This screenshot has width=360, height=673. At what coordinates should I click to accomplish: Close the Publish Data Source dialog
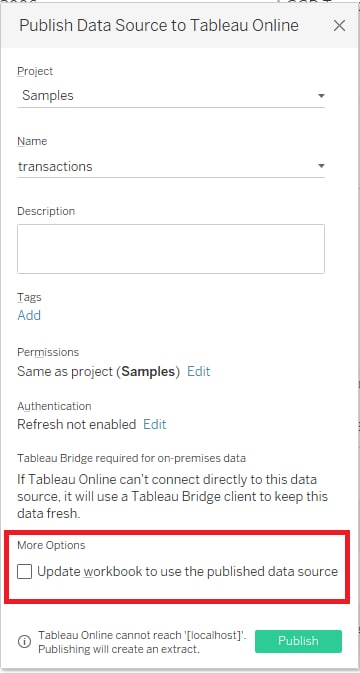339,26
